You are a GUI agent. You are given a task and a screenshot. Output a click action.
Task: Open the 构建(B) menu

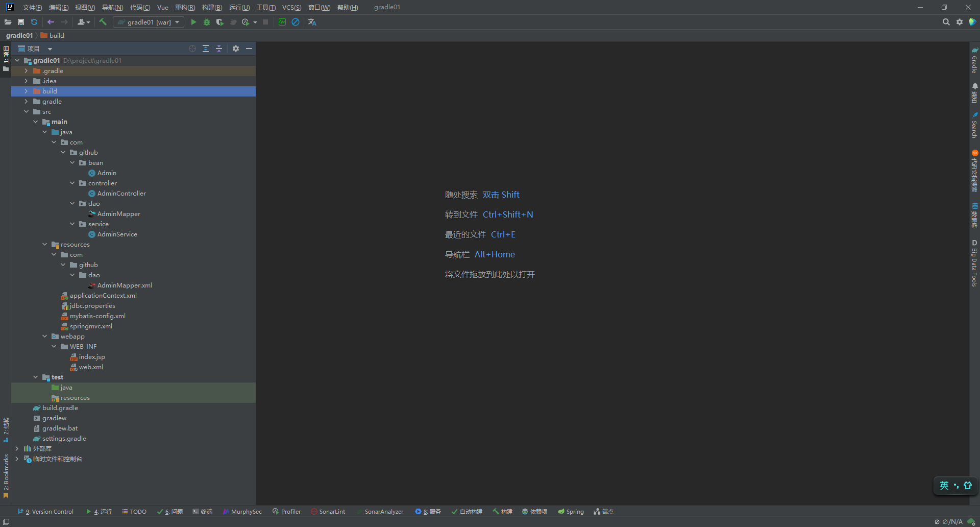(x=212, y=7)
